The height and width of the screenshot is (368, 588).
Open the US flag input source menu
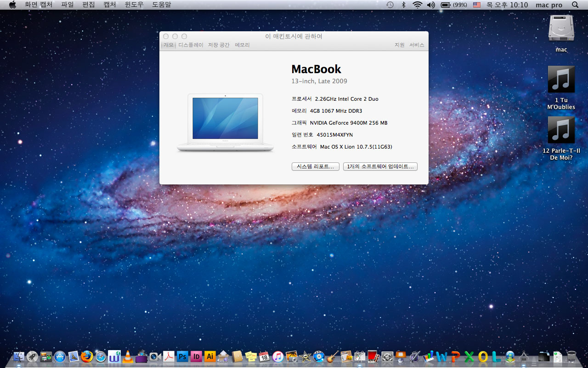point(476,5)
